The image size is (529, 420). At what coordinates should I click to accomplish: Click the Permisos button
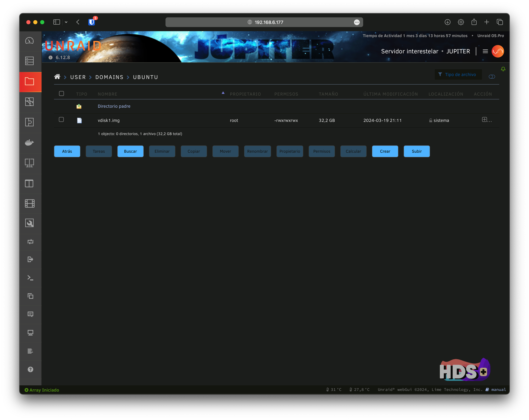coord(322,151)
